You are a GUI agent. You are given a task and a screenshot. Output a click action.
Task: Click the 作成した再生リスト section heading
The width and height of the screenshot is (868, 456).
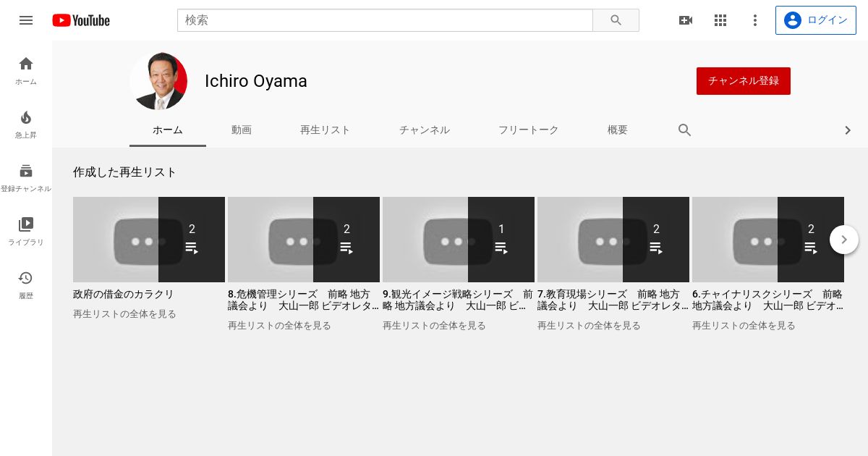tap(124, 172)
